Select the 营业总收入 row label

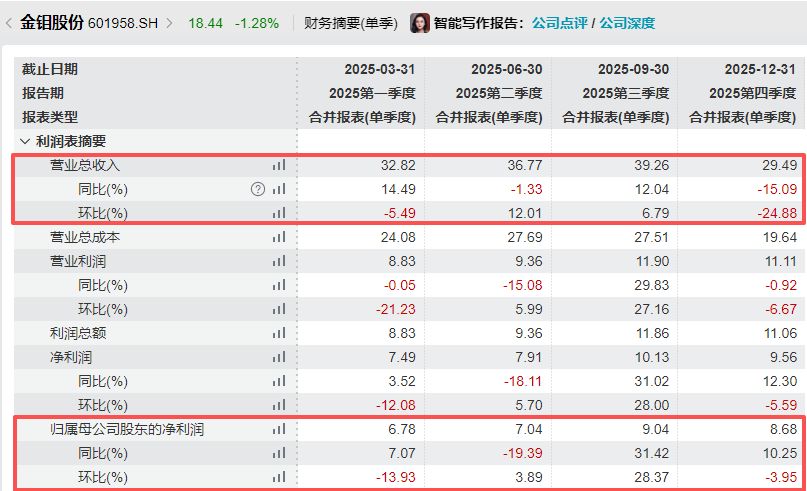coord(85,165)
